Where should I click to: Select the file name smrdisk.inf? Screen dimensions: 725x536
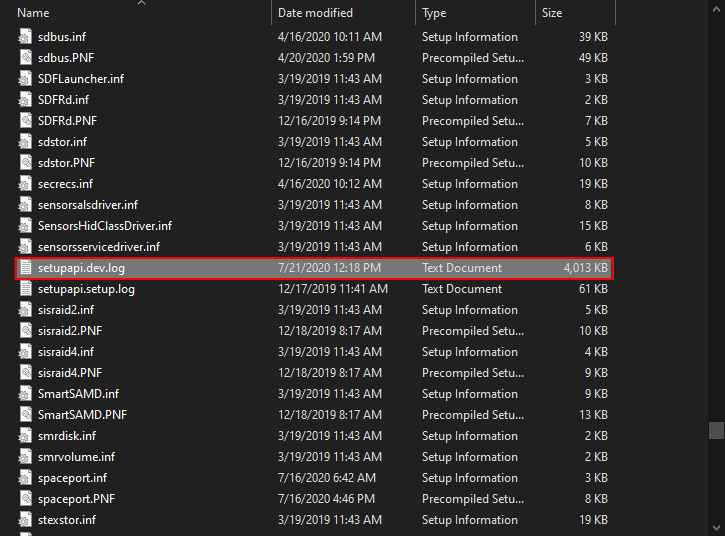coord(67,436)
